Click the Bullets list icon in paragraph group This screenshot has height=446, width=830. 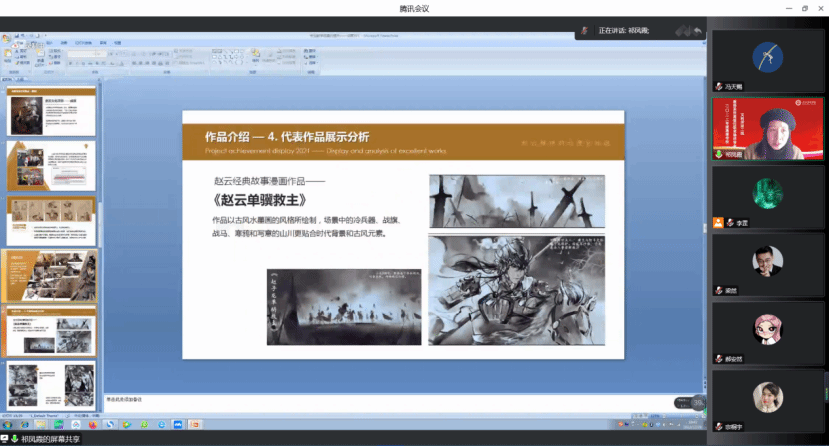(134, 53)
